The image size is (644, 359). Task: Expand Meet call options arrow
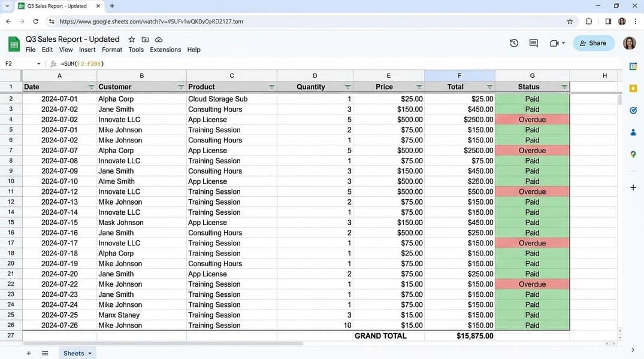pos(563,43)
